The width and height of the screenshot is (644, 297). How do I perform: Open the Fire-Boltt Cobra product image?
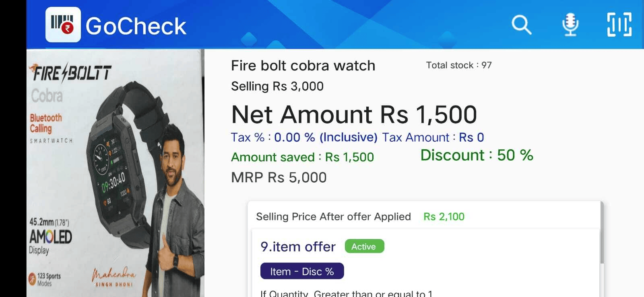(115, 173)
